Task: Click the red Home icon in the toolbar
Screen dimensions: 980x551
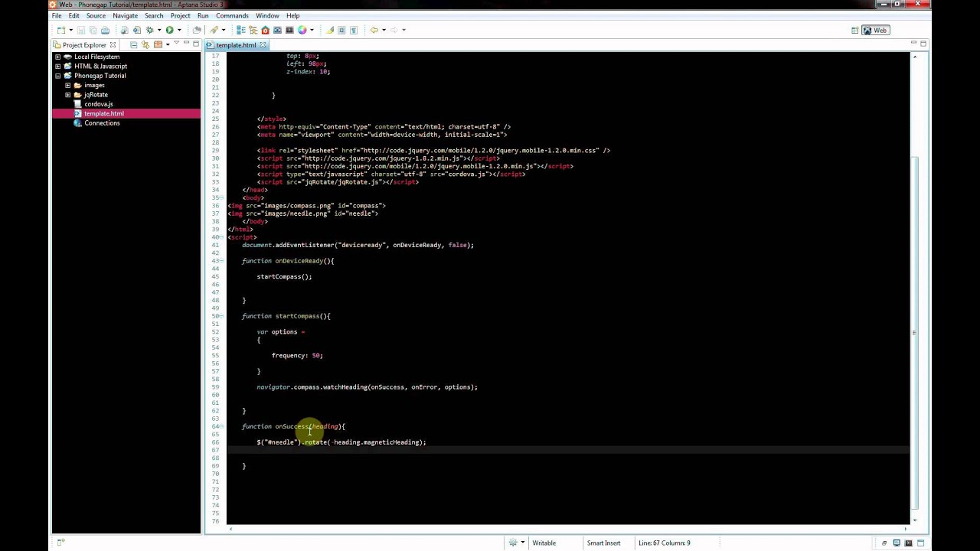Action: pyautogui.click(x=265, y=30)
